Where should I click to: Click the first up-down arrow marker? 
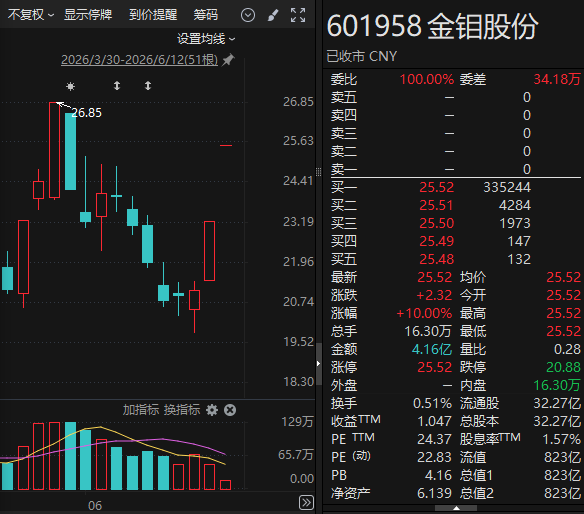coord(117,86)
